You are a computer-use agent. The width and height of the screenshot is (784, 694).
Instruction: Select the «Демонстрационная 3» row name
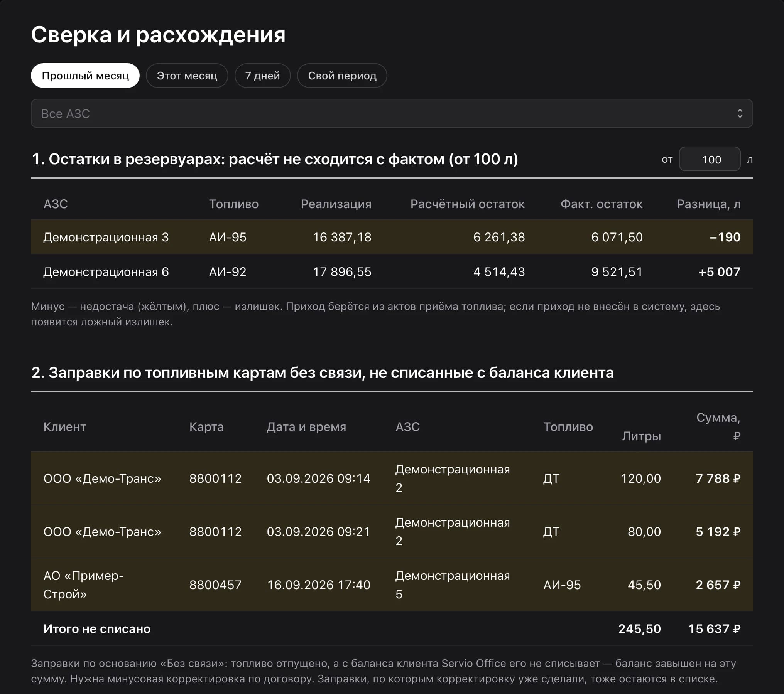tap(106, 237)
